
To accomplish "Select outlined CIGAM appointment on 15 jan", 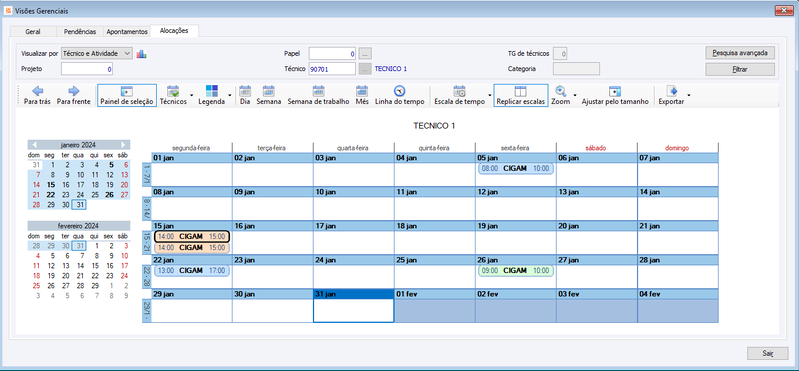I will [x=192, y=236].
